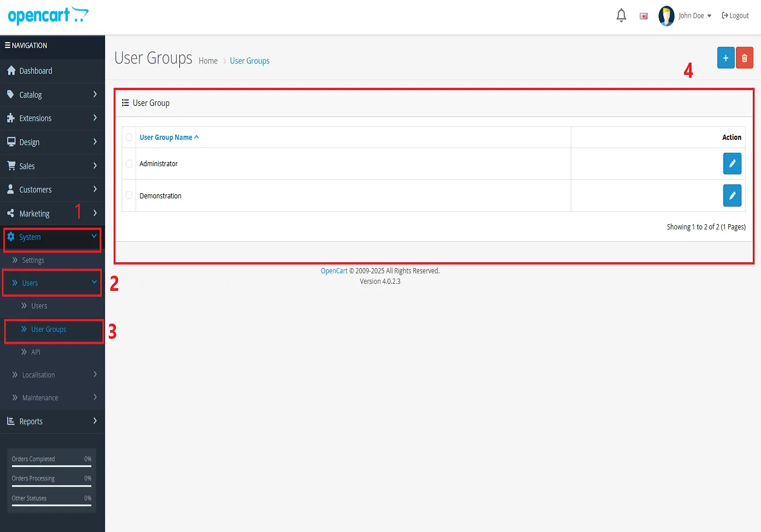761x532 pixels.
Task: Click the OpenCart logo
Action: click(48, 16)
